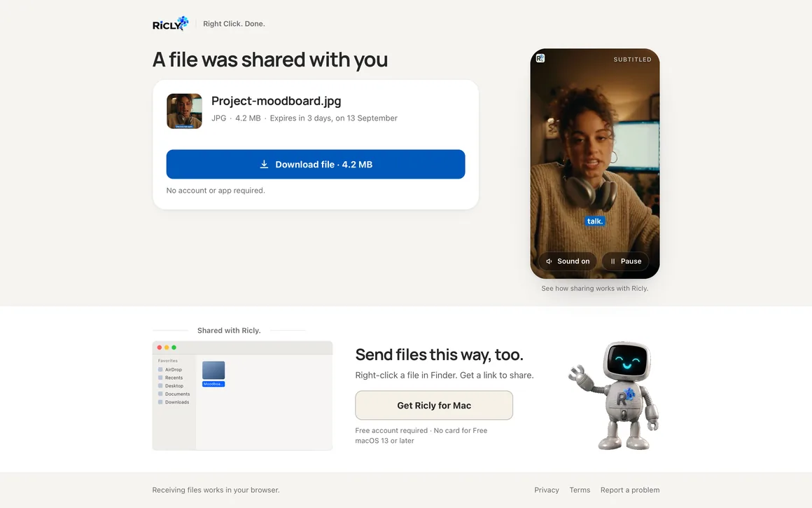Click the Ricly logo in the header

[170, 24]
